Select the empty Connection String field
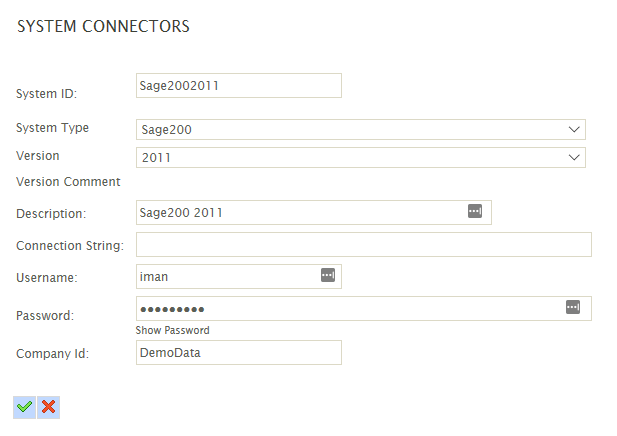Screen dimensions: 617x436 click(x=363, y=244)
